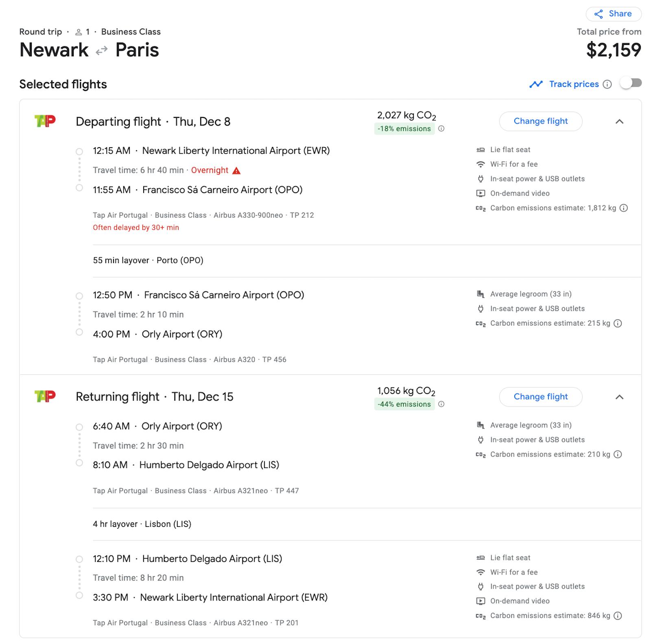Click the average legroom icon

[481, 294]
